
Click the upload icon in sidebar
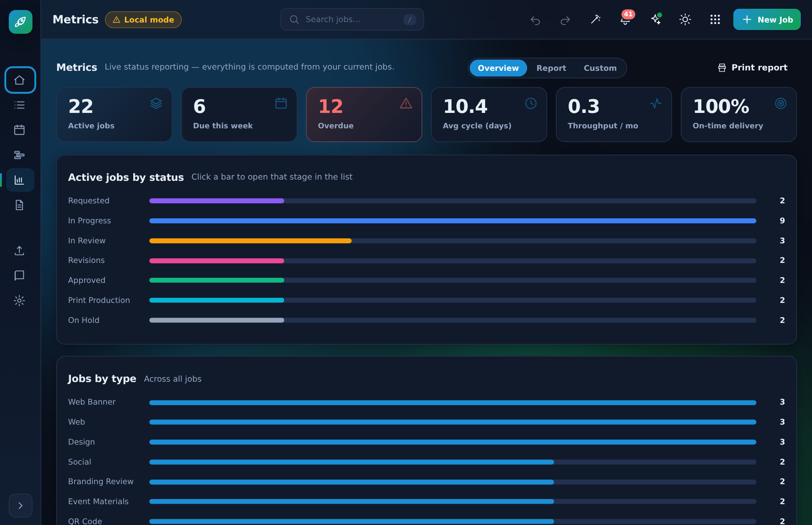[x=20, y=250]
